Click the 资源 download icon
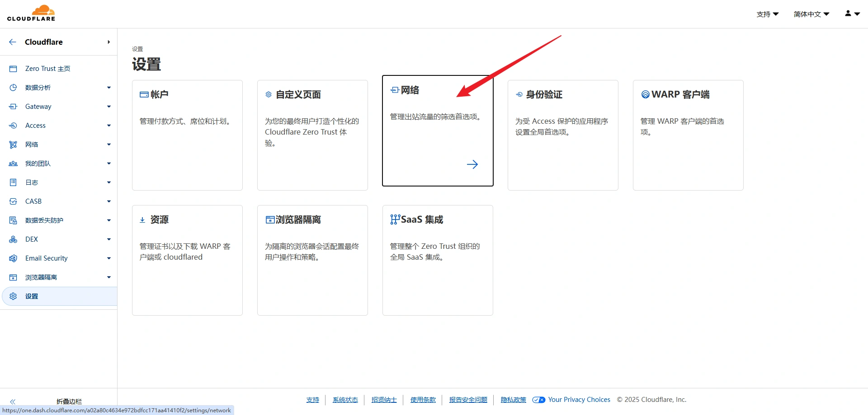The width and height of the screenshot is (868, 415). pyautogui.click(x=142, y=219)
